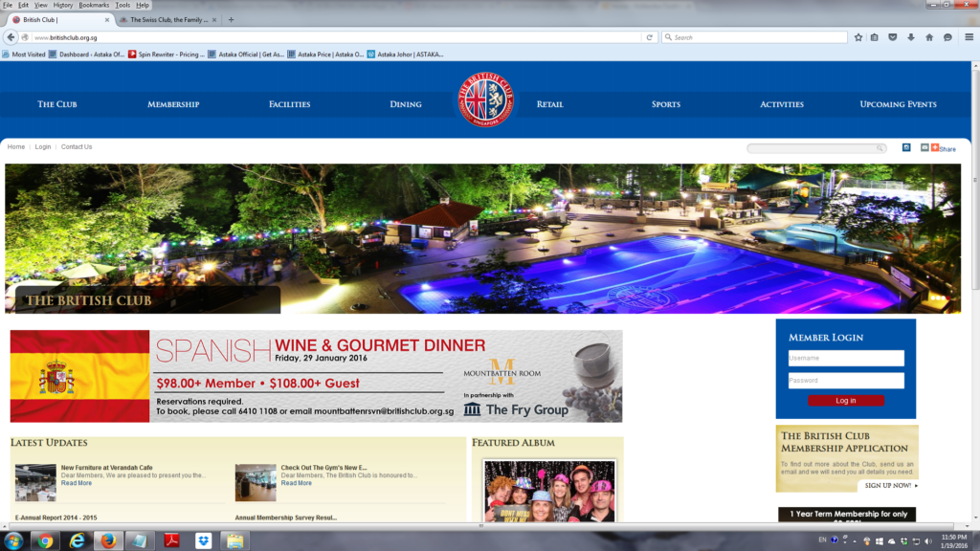Switch to The Swiss Club tab
Screen dimensions: 980x551
coord(167,20)
